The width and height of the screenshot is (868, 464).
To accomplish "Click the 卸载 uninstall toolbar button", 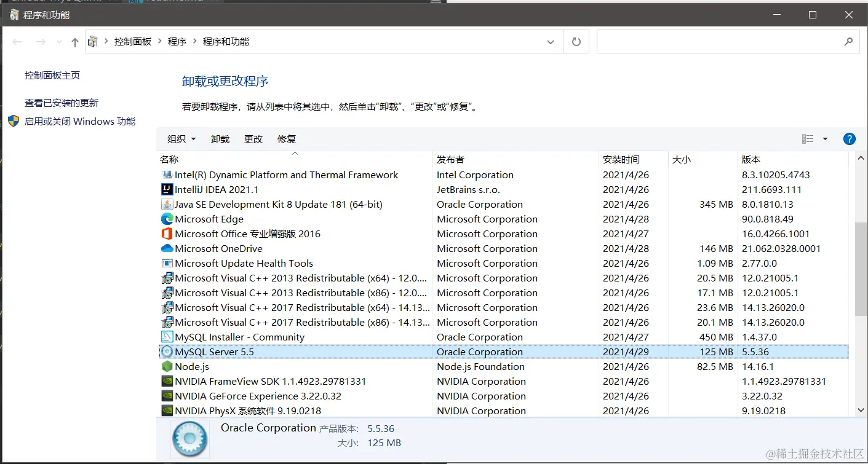I will 220,139.
